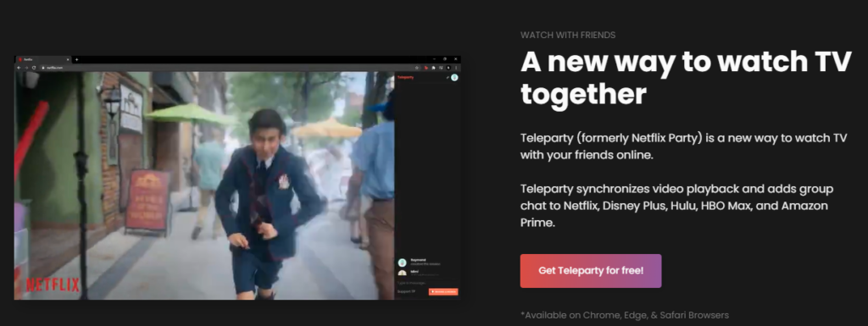Click the browser forward arrow icon
This screenshot has height=326, width=868.
[x=26, y=68]
